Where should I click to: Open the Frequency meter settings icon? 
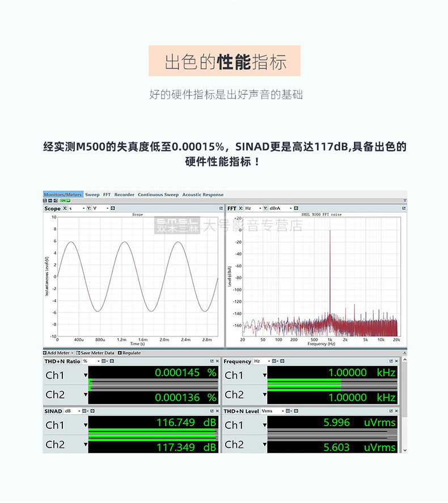pos(282,361)
